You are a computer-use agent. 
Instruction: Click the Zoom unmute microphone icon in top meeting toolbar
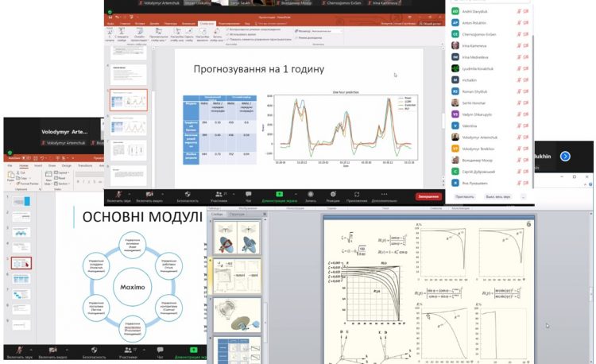pyautogui.click(x=119, y=194)
